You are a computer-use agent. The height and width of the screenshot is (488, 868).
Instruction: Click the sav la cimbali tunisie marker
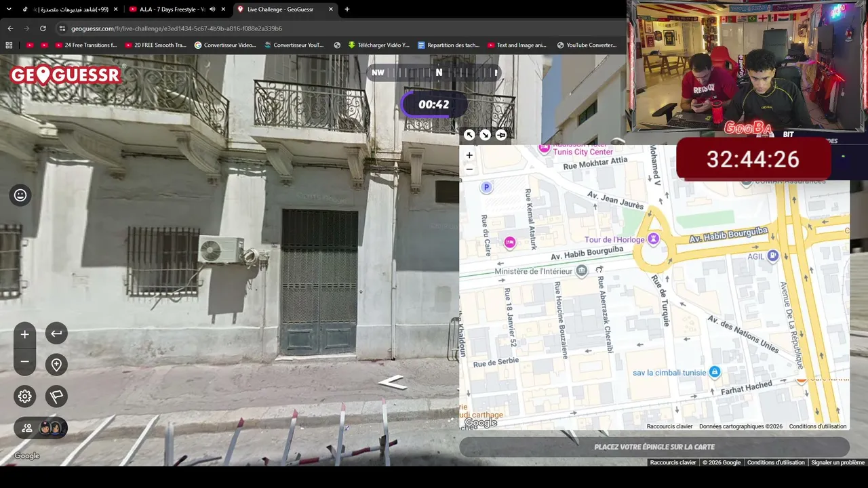[x=714, y=372]
